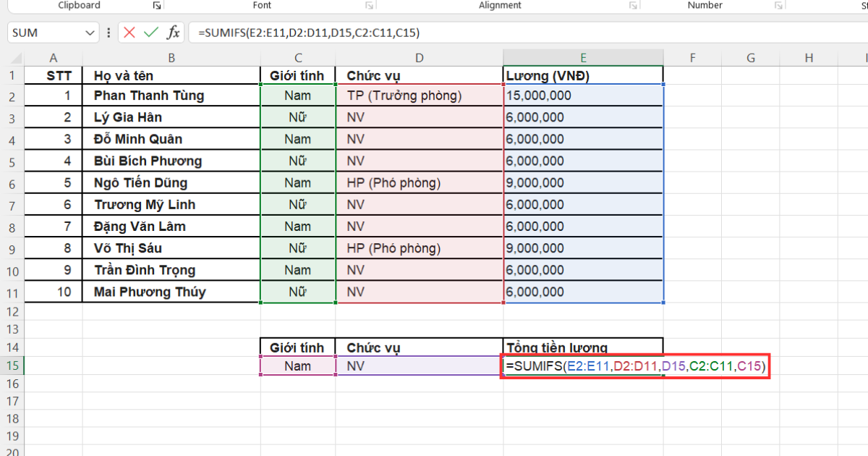Screen dimensions: 868x456
Task: Click 'Chức vụ' header in row 1
Action: coord(420,75)
